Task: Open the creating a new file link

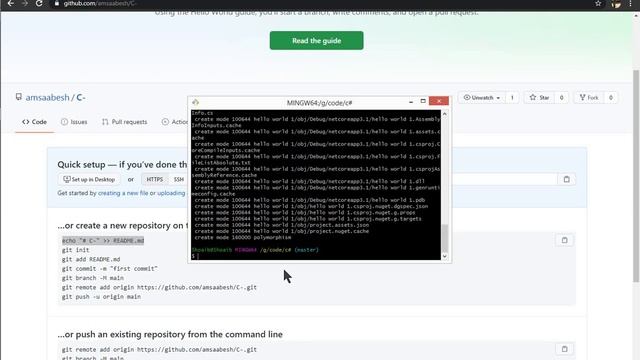Action: pos(123,193)
